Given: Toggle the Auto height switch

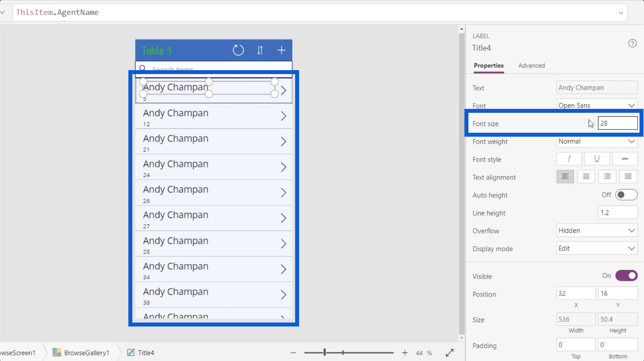Looking at the screenshot, I should [626, 195].
